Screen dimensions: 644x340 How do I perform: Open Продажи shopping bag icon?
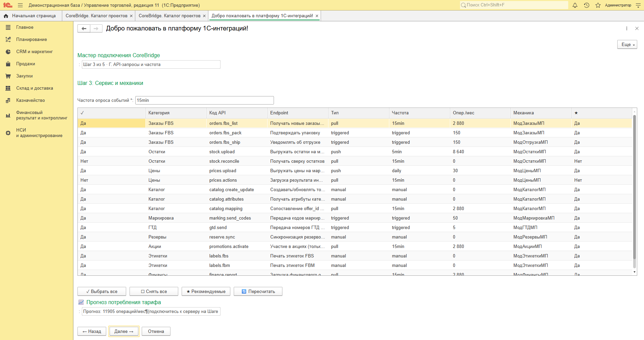click(8, 64)
